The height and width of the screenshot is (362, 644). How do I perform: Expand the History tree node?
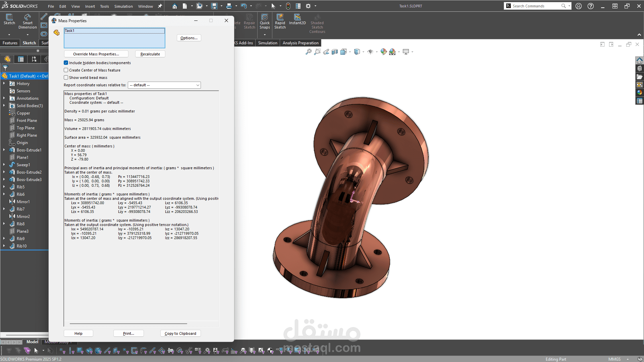[x=4, y=84]
